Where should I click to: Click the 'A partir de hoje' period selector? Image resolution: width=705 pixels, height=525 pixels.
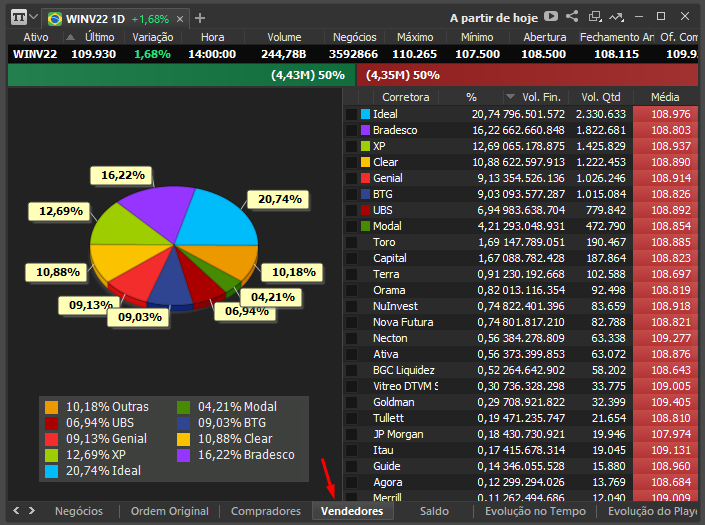[x=494, y=18]
